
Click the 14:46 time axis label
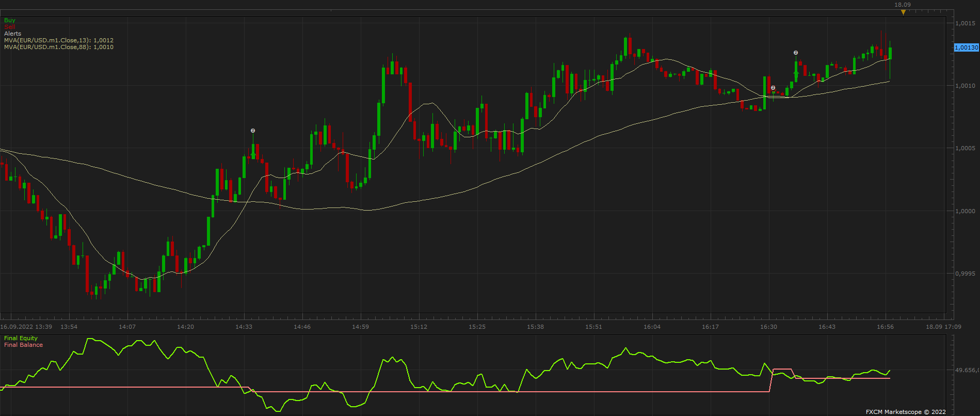pyautogui.click(x=302, y=327)
